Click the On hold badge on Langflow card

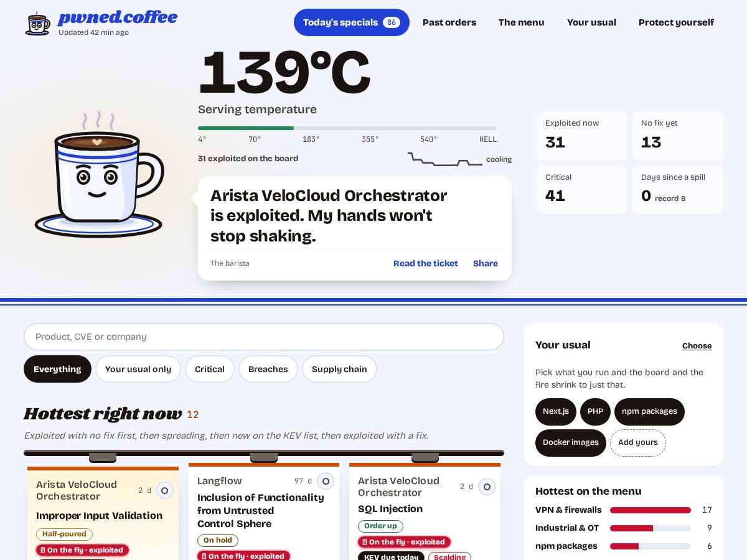point(218,541)
